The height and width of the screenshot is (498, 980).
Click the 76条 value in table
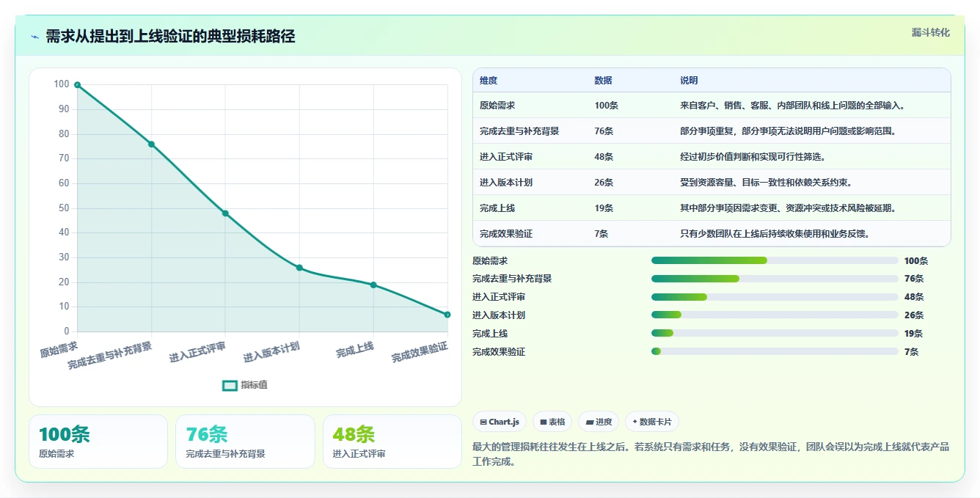pos(604,131)
